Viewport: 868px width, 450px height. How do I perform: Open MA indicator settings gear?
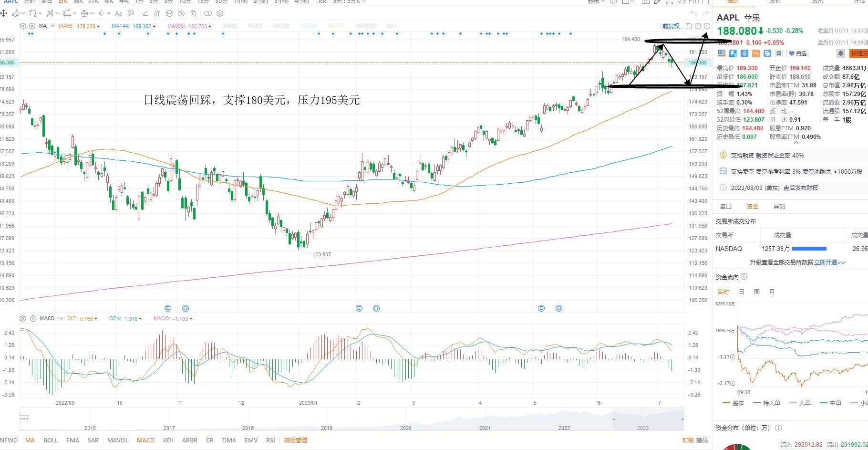click(x=22, y=26)
